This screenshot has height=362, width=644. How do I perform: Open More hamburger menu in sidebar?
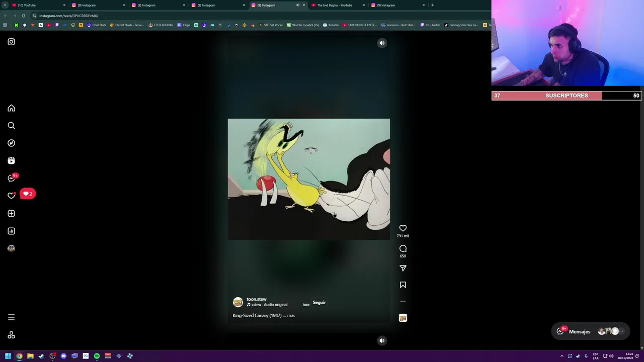click(11, 317)
